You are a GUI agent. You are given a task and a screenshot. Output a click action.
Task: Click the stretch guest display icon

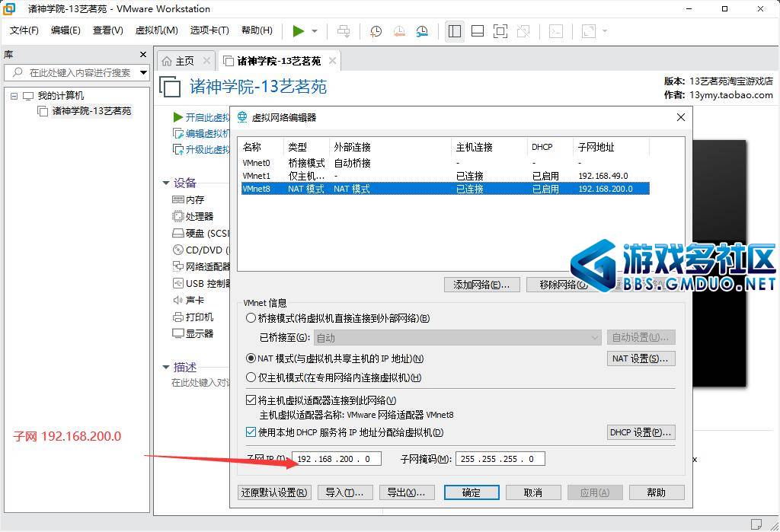(x=589, y=31)
